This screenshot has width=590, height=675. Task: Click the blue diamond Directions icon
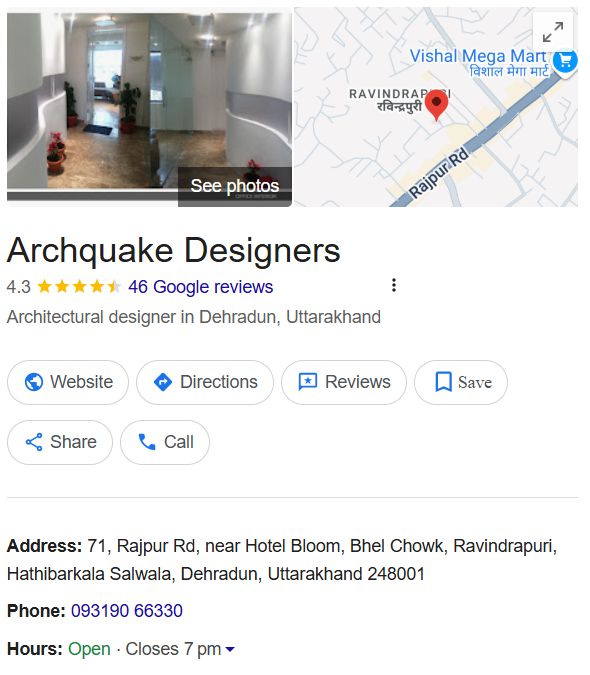pyautogui.click(x=163, y=382)
